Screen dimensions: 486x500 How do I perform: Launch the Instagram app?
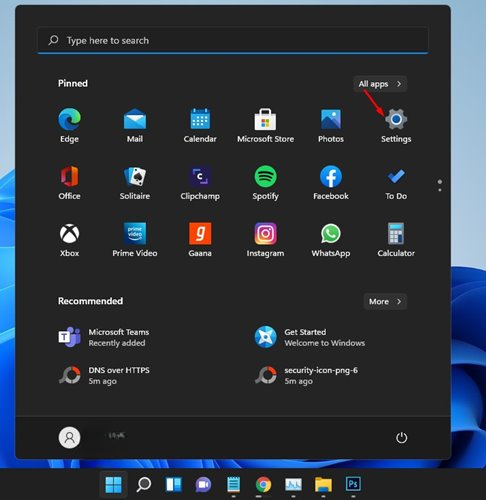pyautogui.click(x=265, y=240)
